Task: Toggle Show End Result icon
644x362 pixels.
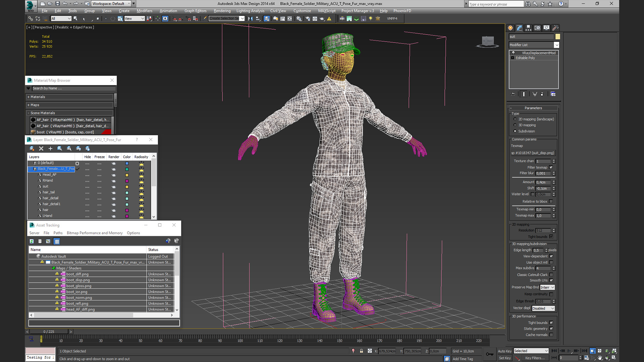Action: 524,94
